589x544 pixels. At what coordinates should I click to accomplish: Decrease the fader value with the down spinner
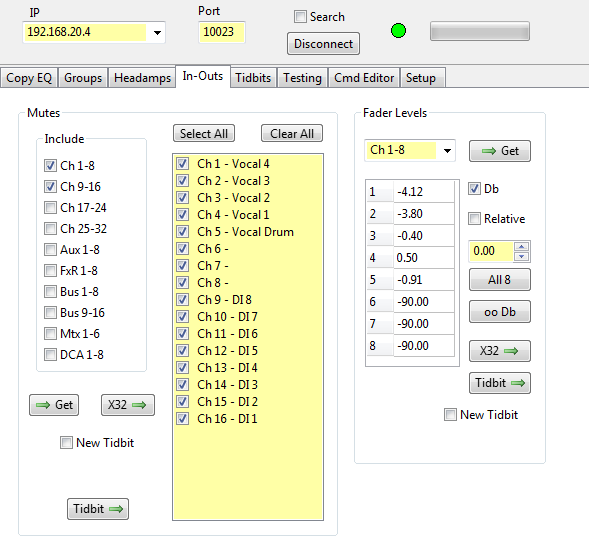click(521, 257)
